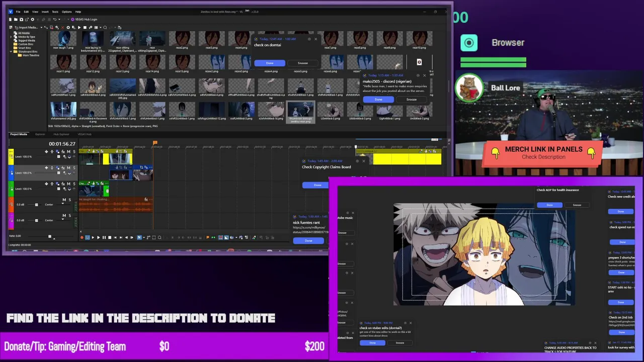Stop playback in the timeline transport
The width and height of the screenshot is (644, 362).
pyautogui.click(x=110, y=237)
